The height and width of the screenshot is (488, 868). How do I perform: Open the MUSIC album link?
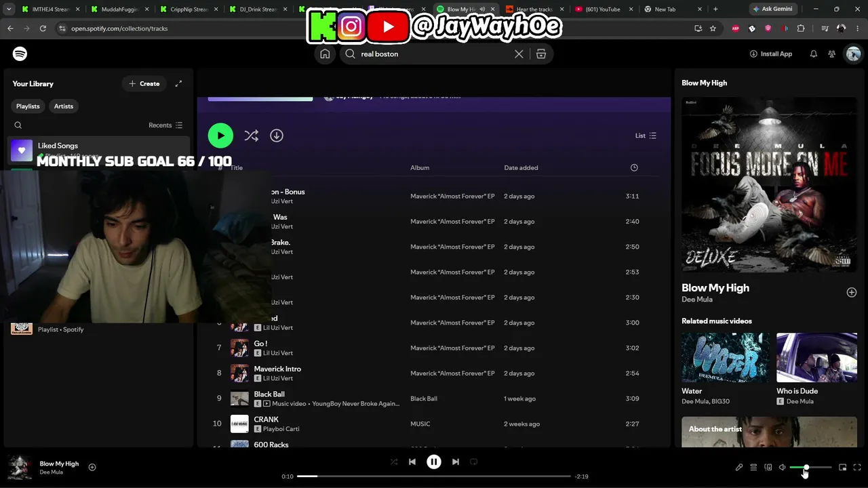pyautogui.click(x=420, y=424)
